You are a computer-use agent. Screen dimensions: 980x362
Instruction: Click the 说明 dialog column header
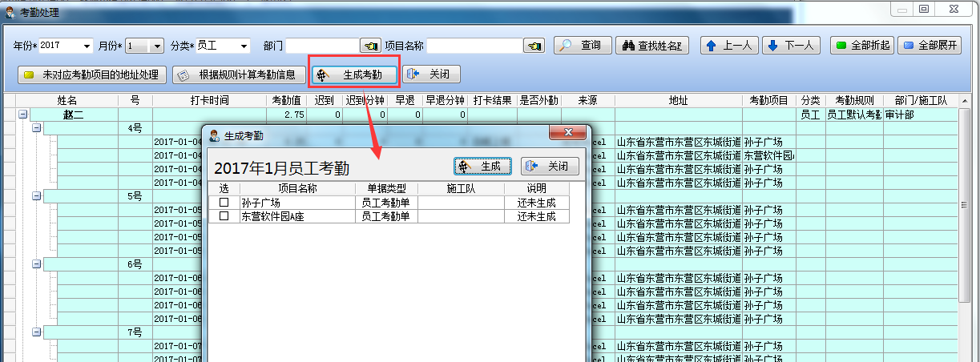tap(536, 189)
